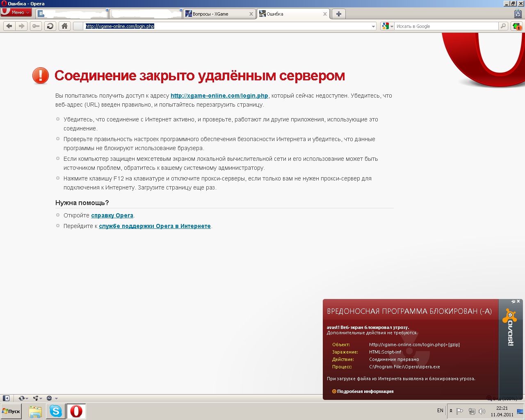Open the volume speaker tray icon
525x420 pixels.
coord(482,411)
